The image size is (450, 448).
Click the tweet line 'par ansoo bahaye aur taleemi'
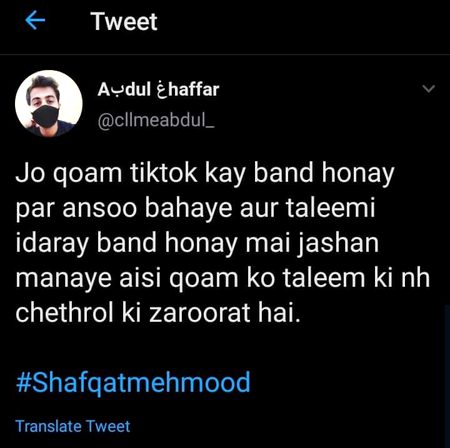coord(195,209)
